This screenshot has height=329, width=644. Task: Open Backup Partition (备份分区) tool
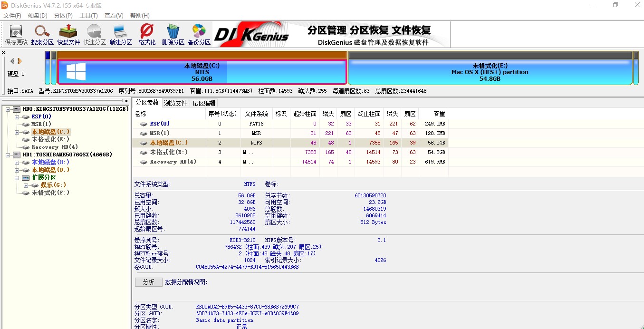pos(199,35)
